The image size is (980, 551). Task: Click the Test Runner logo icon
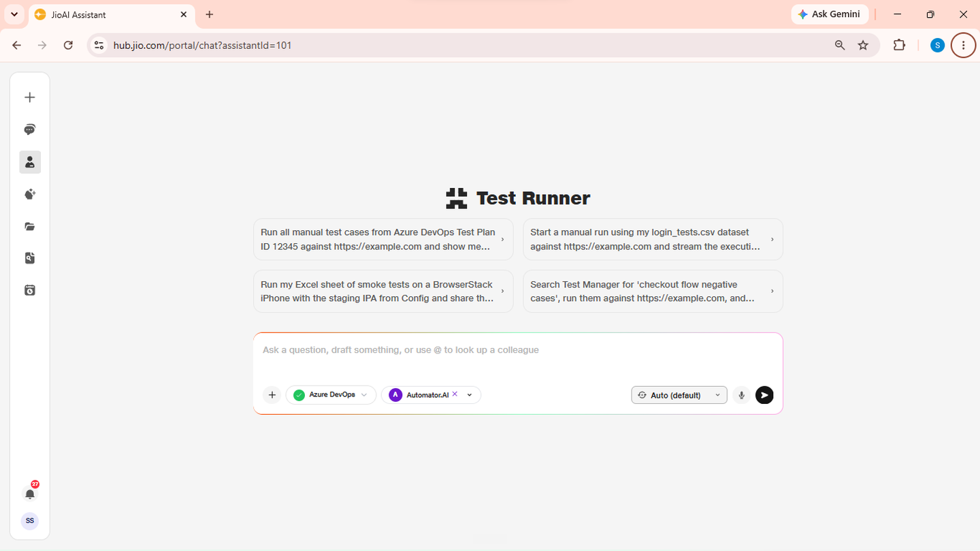pyautogui.click(x=457, y=198)
